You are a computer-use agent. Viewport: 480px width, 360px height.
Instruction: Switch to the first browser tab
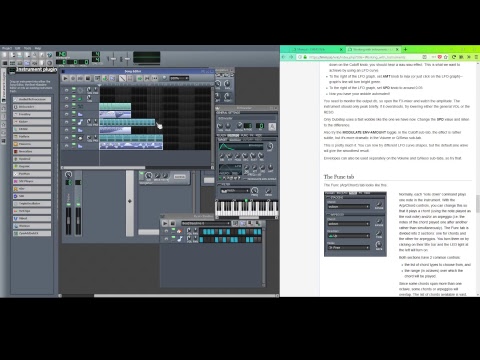click(318, 49)
